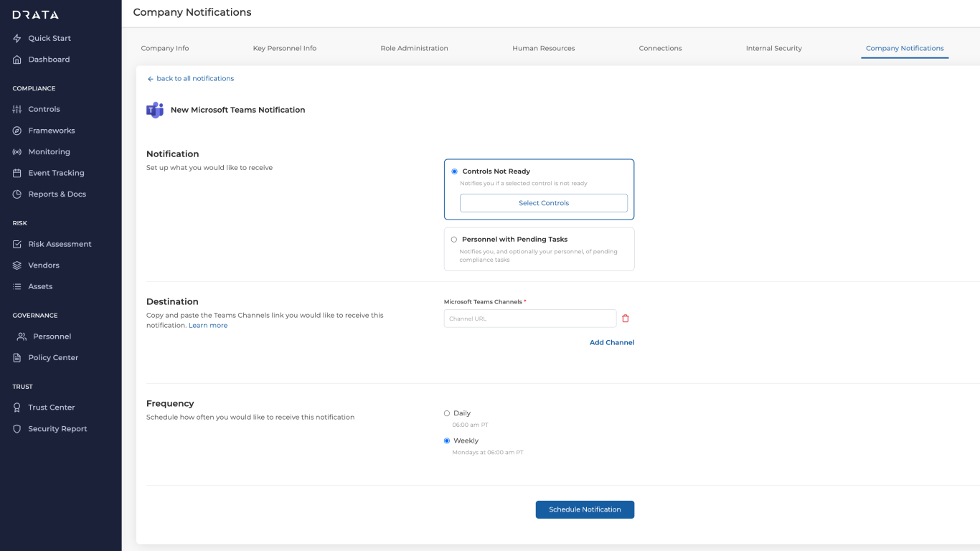Switch to the Key Personnel Info tab

click(x=285, y=48)
